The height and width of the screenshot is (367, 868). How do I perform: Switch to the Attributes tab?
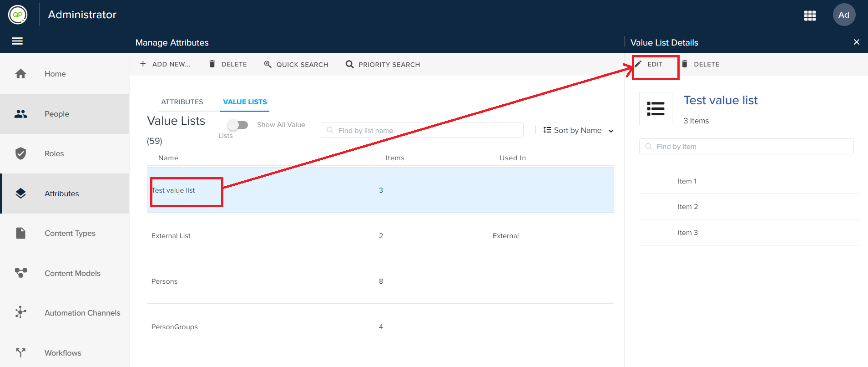pyautogui.click(x=182, y=102)
